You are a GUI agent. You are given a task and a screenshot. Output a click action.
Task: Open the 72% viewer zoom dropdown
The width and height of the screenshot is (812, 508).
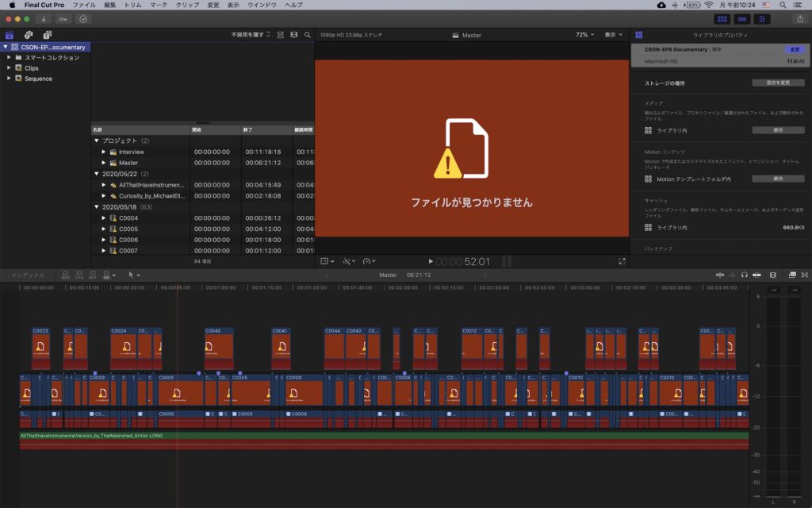coord(585,35)
